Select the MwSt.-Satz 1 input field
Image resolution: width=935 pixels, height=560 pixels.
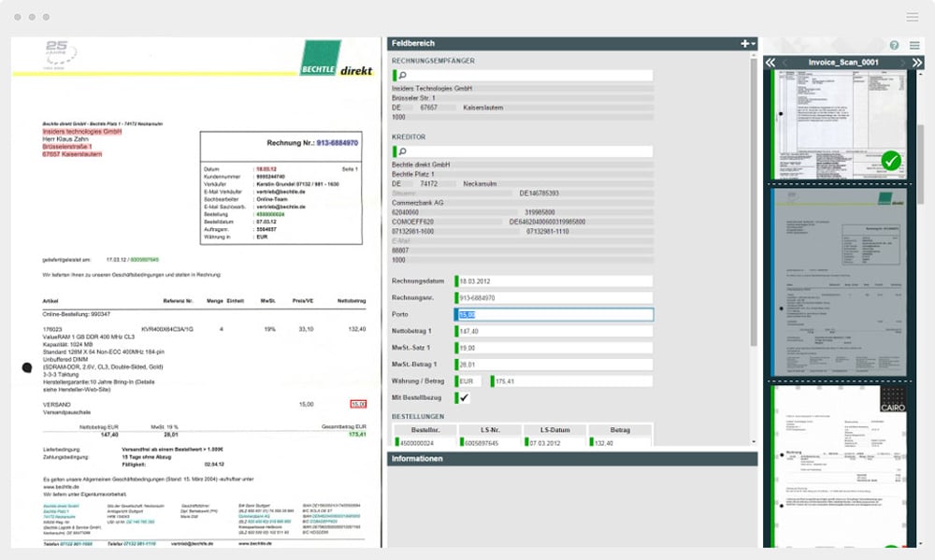tap(554, 348)
